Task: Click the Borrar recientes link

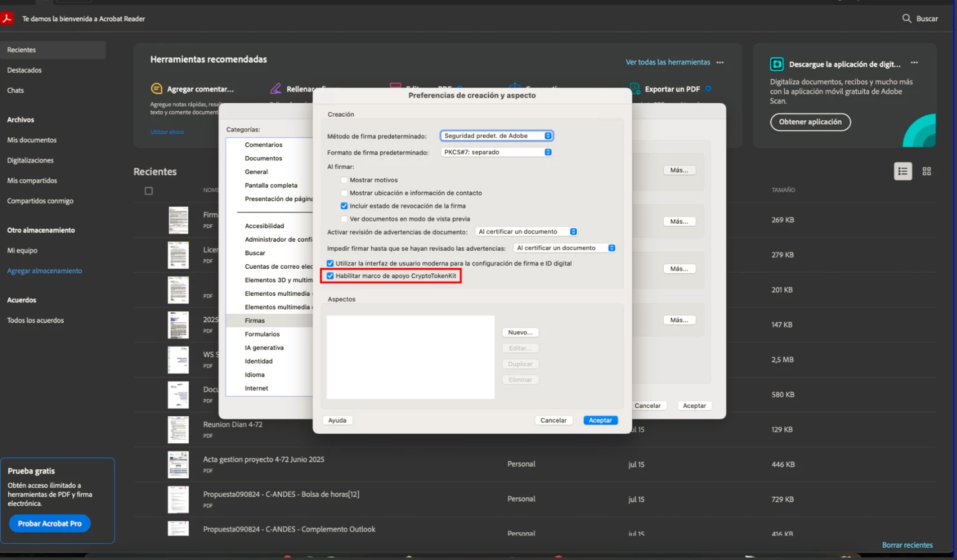Action: point(907,545)
